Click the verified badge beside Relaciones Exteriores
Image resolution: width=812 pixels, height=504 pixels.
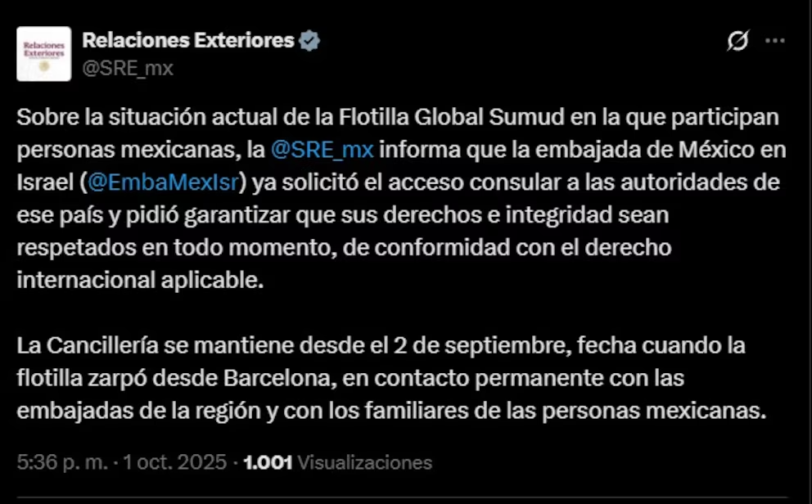(x=309, y=40)
